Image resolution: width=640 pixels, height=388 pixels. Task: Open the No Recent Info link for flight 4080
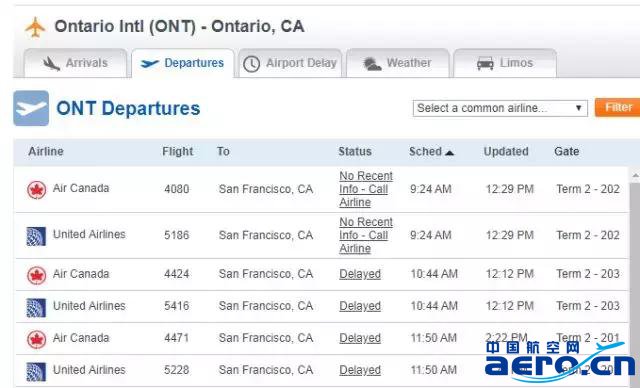(366, 189)
